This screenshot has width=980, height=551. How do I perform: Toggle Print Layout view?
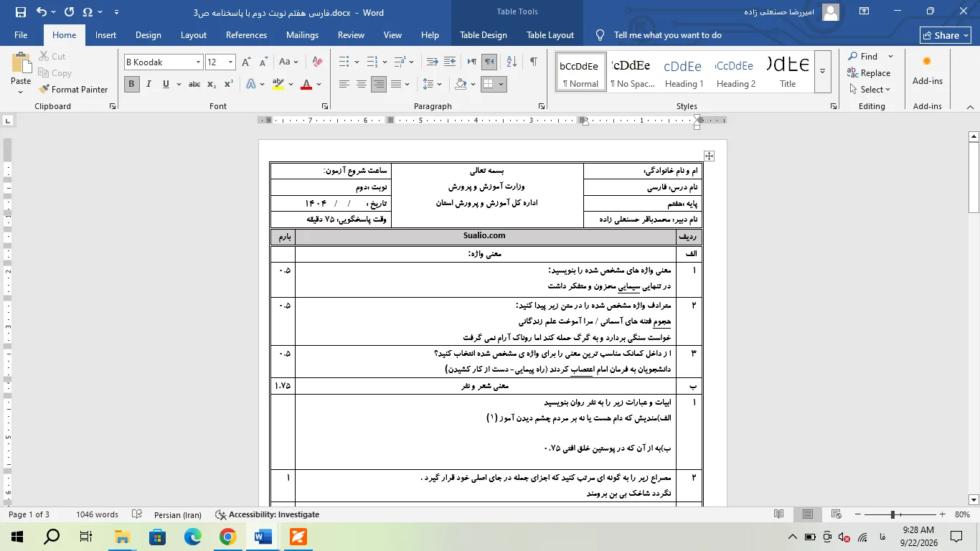pyautogui.click(x=808, y=514)
